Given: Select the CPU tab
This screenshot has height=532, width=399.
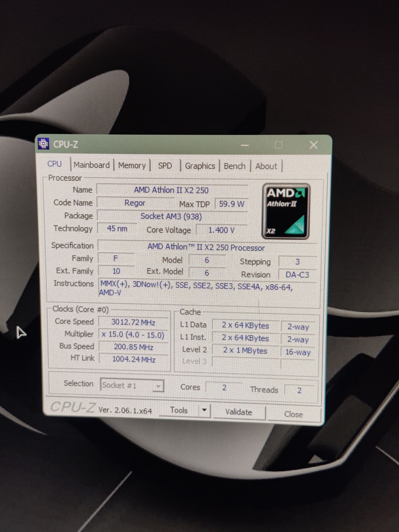Looking at the screenshot, I should click(55, 164).
